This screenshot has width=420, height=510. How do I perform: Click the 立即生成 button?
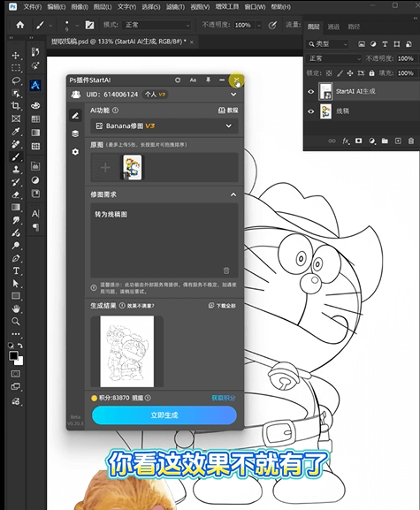(164, 415)
